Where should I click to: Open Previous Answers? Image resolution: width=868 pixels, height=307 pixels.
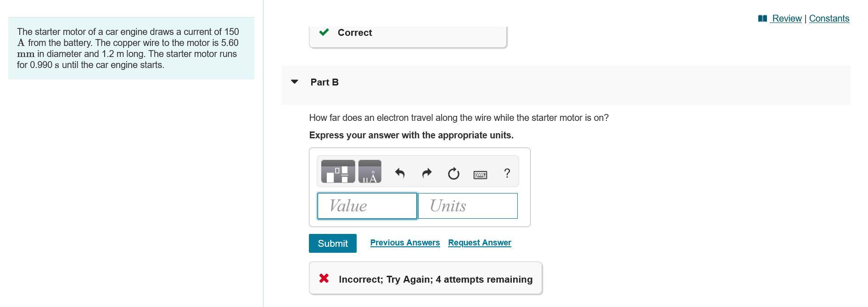click(404, 242)
